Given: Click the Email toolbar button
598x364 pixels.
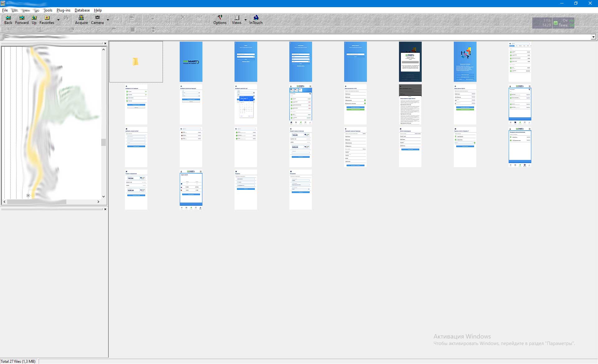Looking at the screenshot, I should tap(119, 30).
